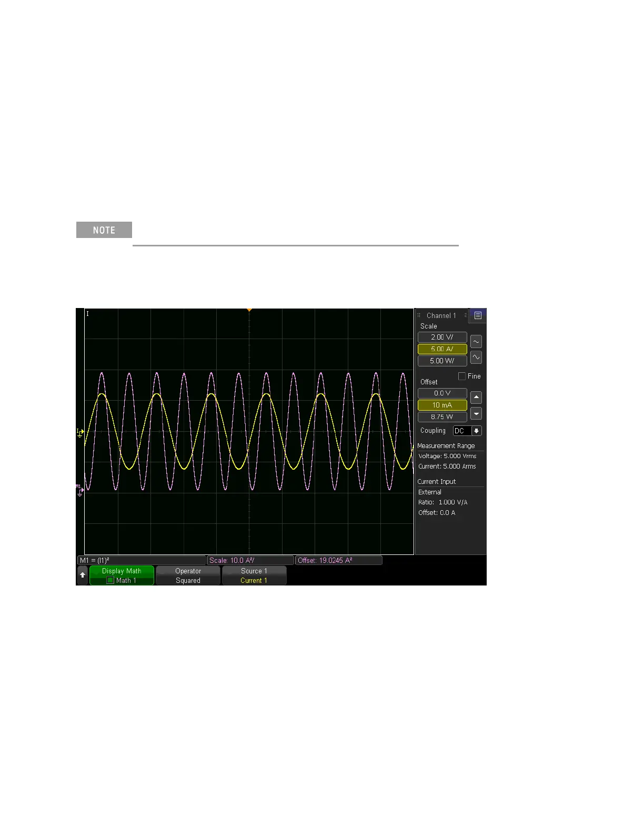Click the offset up arrow button
Viewport: 644px width, 834px height.
point(476,398)
